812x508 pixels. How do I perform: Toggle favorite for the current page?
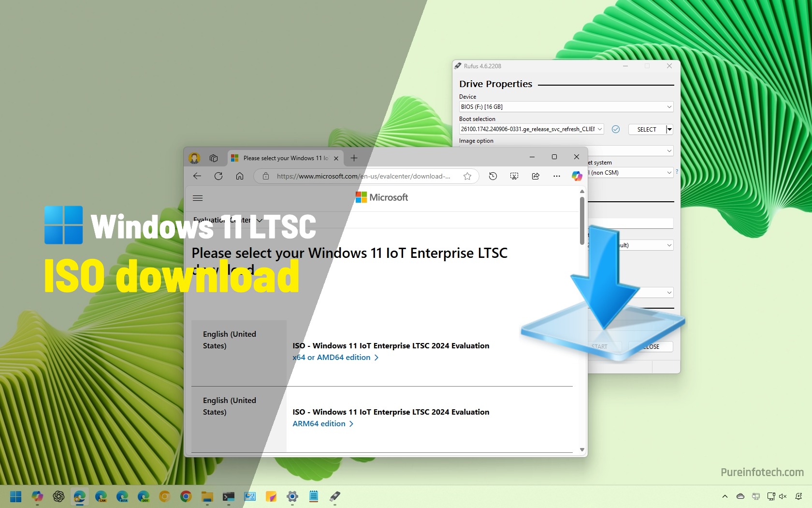[467, 176]
